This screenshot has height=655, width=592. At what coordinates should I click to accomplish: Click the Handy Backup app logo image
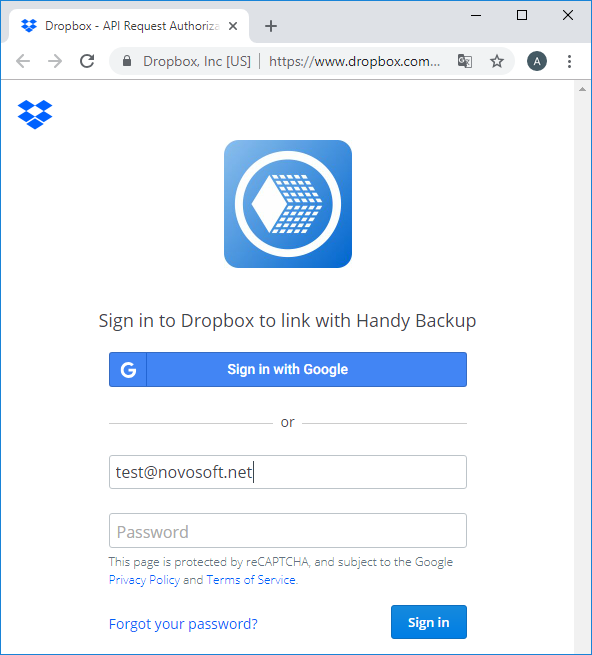click(288, 204)
